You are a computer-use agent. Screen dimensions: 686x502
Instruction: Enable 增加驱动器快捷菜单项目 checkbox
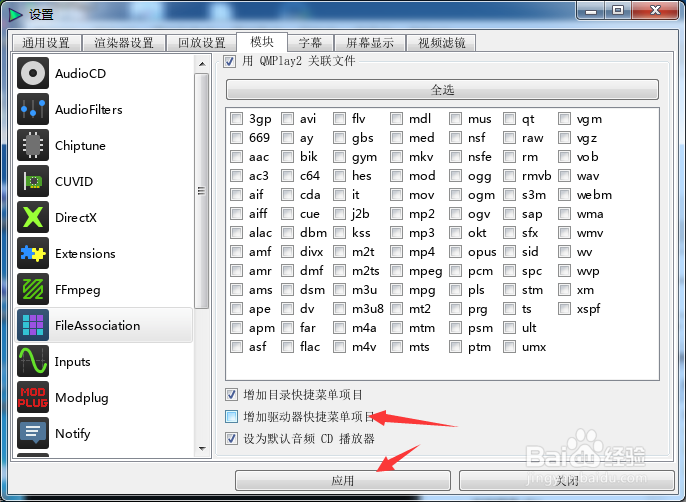[x=231, y=417]
